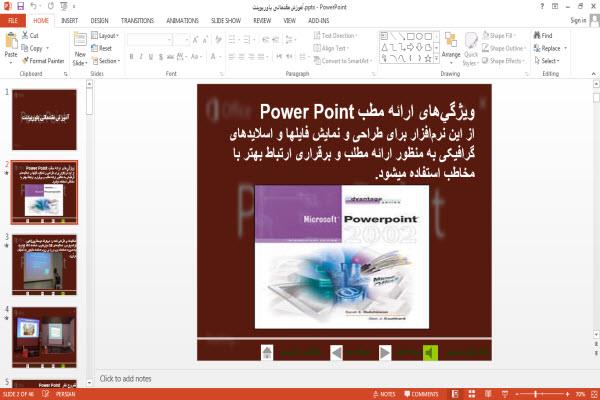Toggle Notes pane in status bar
Image resolution: width=600 pixels, height=400 pixels.
point(384,394)
